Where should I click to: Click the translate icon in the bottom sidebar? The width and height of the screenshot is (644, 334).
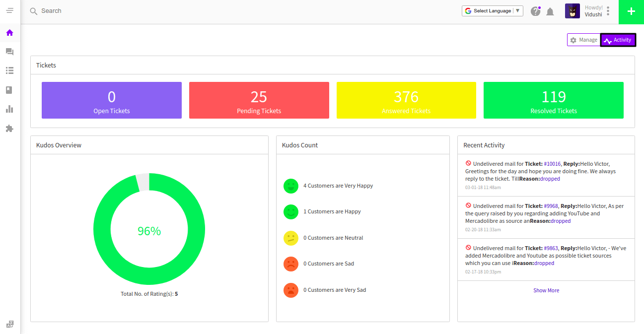tap(10, 324)
